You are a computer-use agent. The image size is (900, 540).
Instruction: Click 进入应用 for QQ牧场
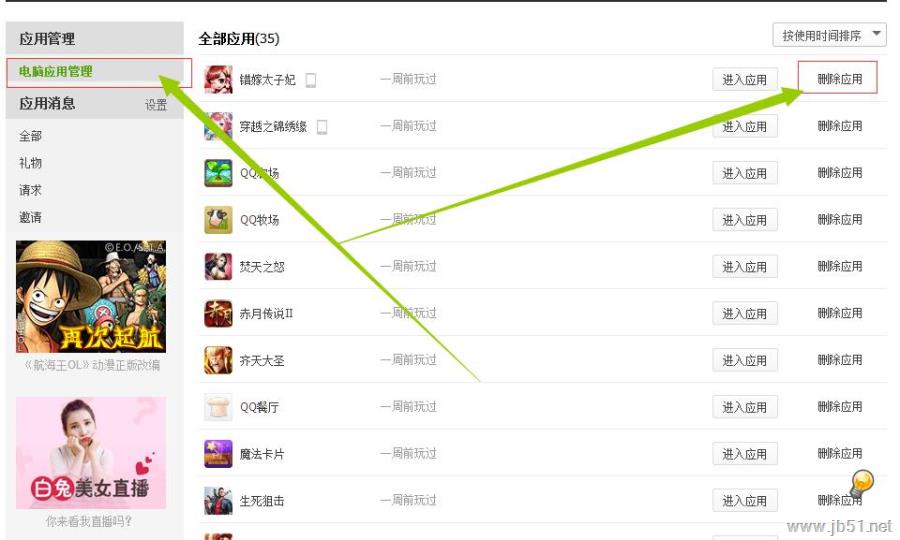coord(744,220)
